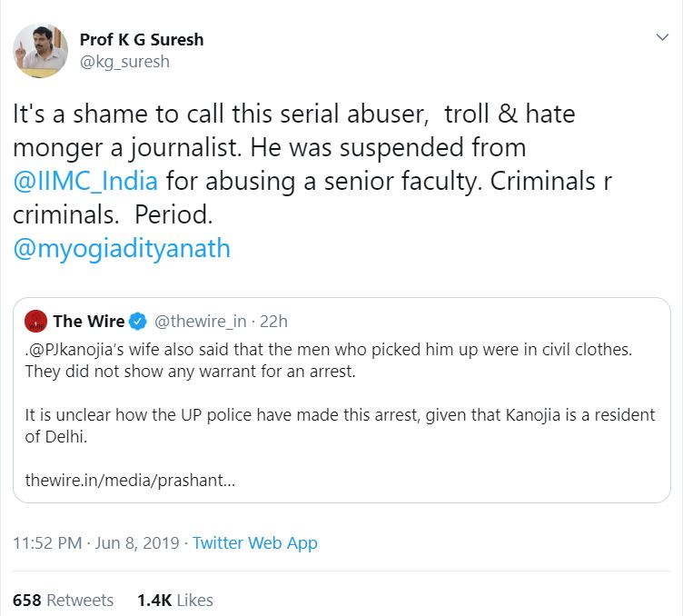The height and width of the screenshot is (616, 683).
Task: Click The Wire's red logo avatar
Action: pyautogui.click(x=36, y=322)
